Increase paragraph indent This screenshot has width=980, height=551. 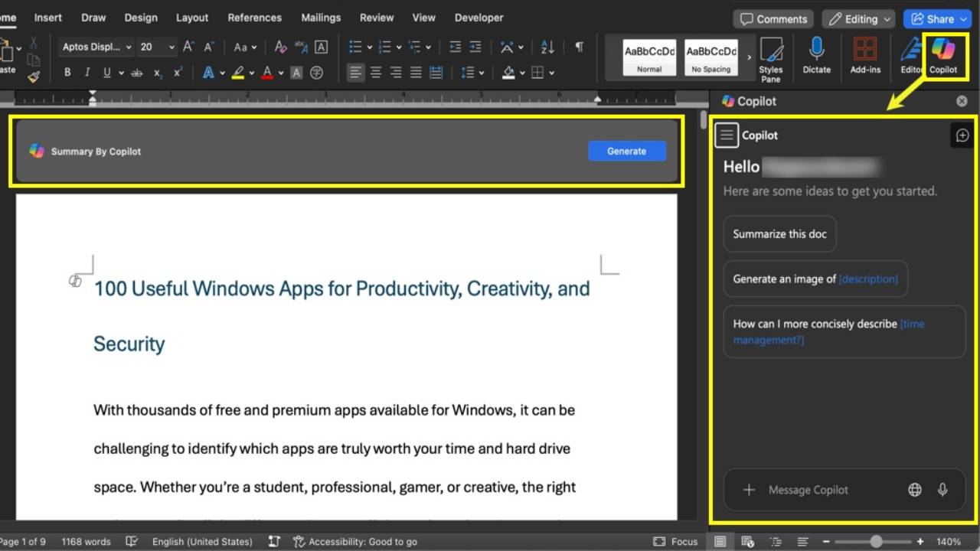[x=476, y=47]
